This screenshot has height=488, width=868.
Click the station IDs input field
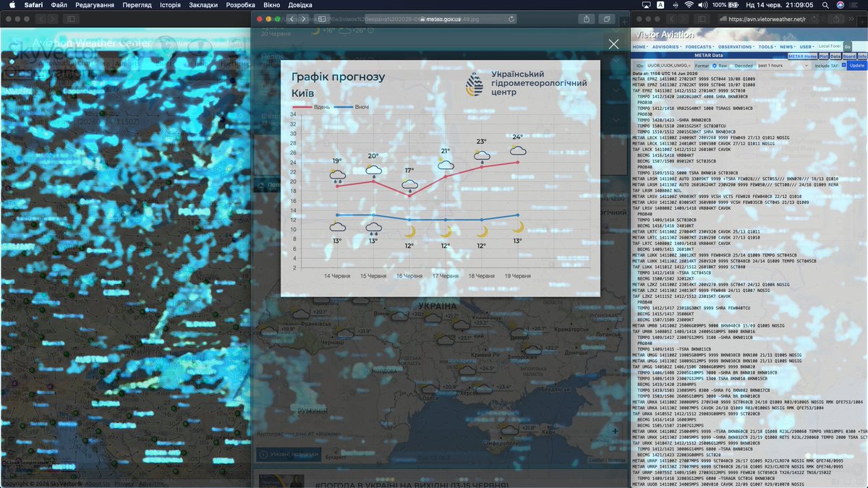pos(668,66)
